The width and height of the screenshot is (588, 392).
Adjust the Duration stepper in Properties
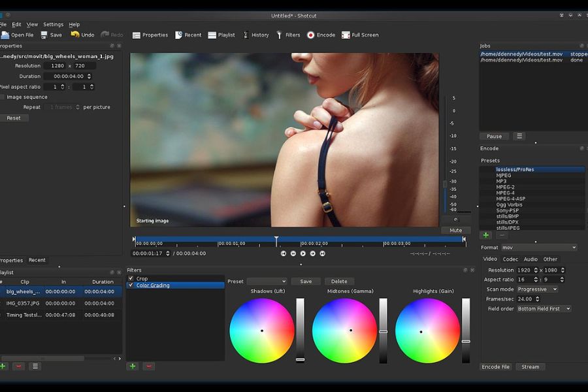click(x=89, y=76)
